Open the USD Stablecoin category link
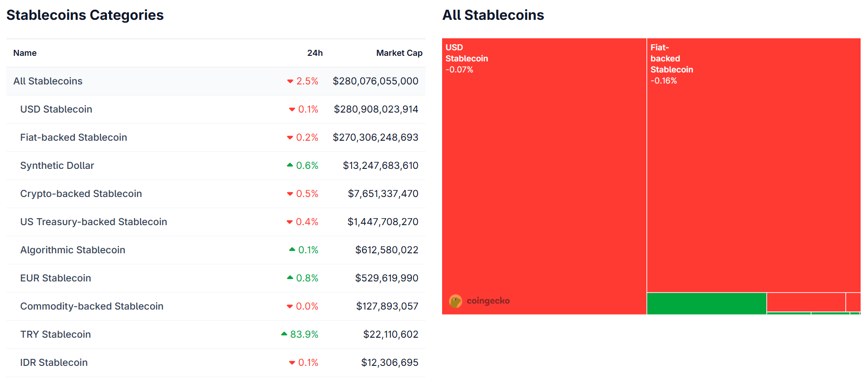Viewport: 868px width, 382px height. coord(56,109)
